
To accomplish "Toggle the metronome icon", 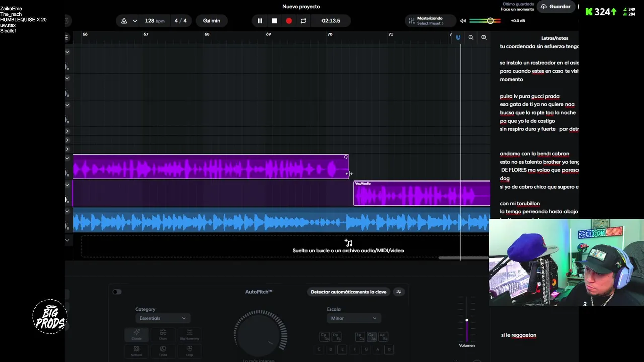I will tap(124, 21).
